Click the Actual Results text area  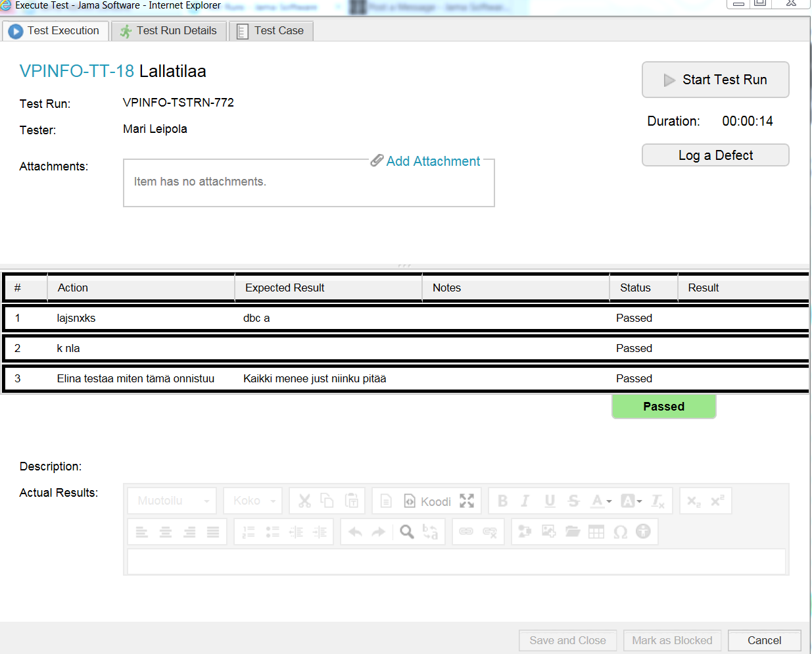coord(456,562)
